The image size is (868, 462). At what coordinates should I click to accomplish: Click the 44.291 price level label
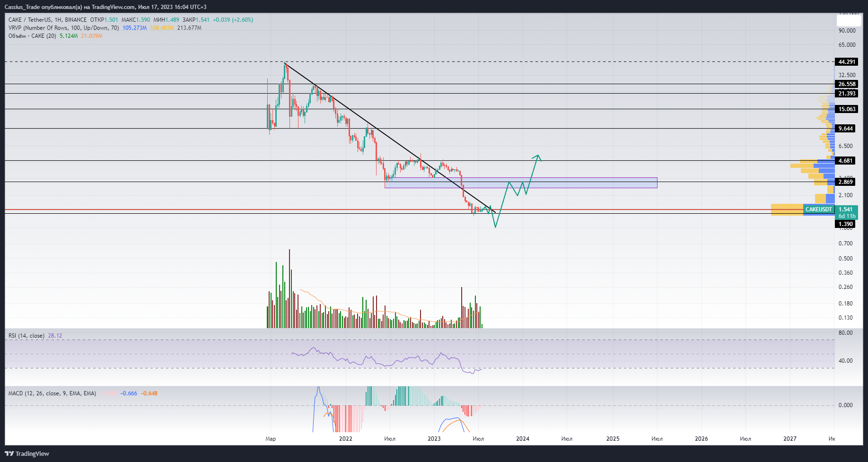point(846,62)
